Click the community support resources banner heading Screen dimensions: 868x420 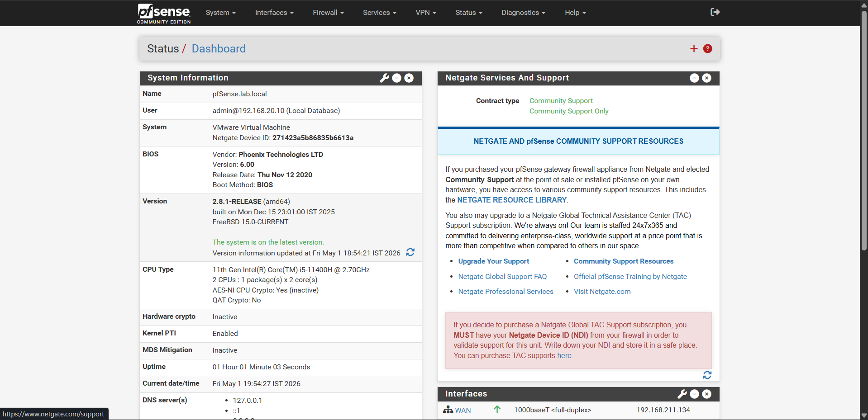coord(578,142)
